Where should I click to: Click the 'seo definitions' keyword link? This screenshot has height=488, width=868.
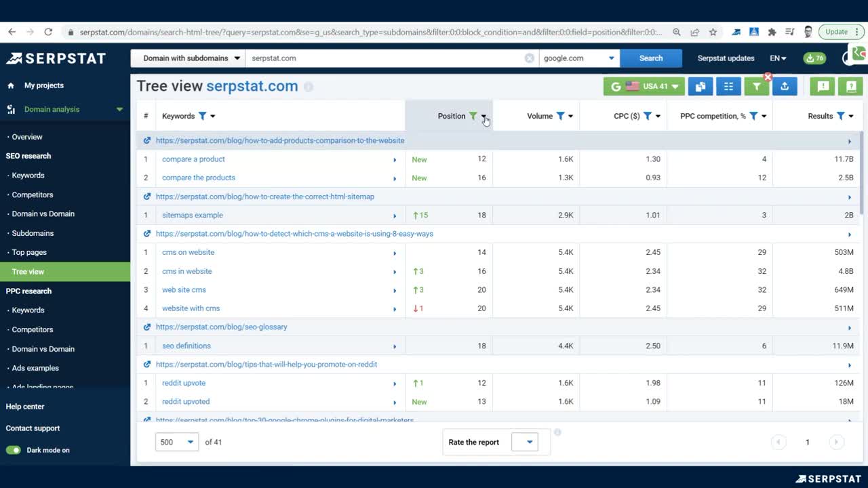point(186,346)
